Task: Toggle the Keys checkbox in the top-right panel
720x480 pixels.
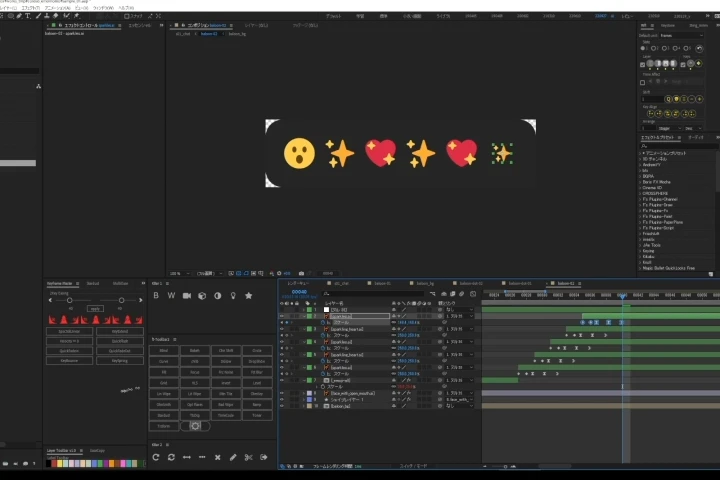Action: pyautogui.click(x=683, y=65)
